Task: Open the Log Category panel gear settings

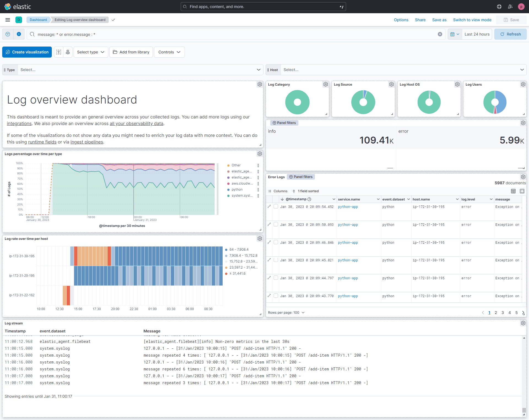Action: (x=325, y=84)
